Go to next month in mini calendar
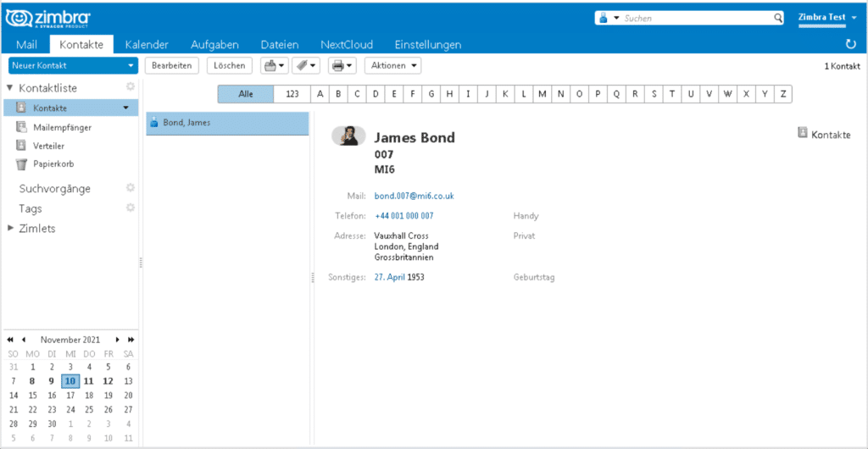The width and height of the screenshot is (868, 449). pos(117,340)
